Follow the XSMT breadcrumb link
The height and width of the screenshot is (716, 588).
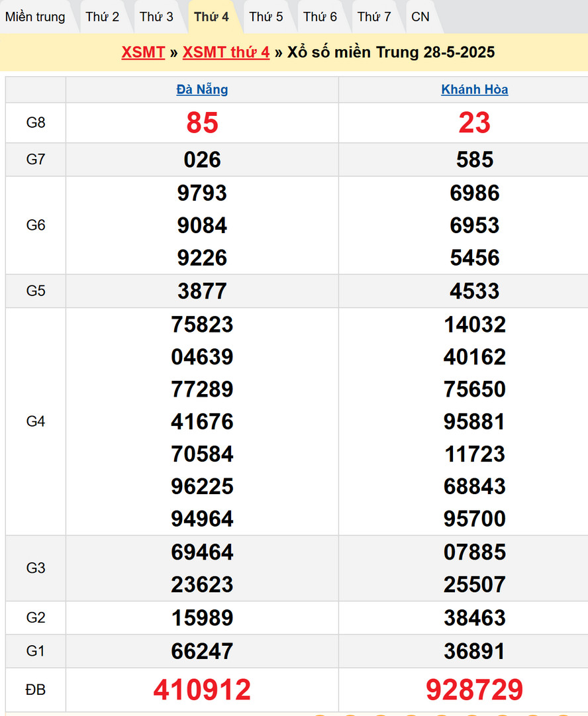(x=143, y=52)
